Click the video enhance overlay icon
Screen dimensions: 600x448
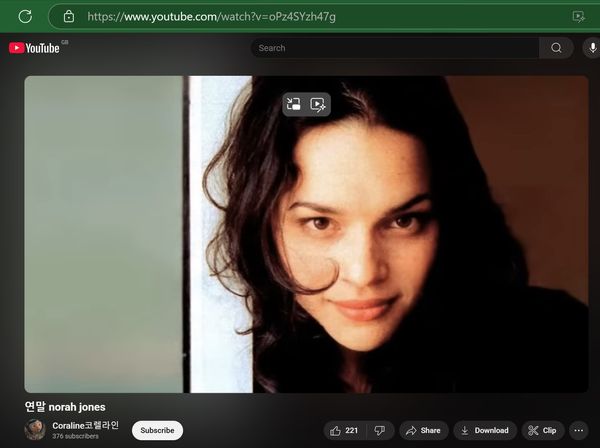(x=318, y=104)
